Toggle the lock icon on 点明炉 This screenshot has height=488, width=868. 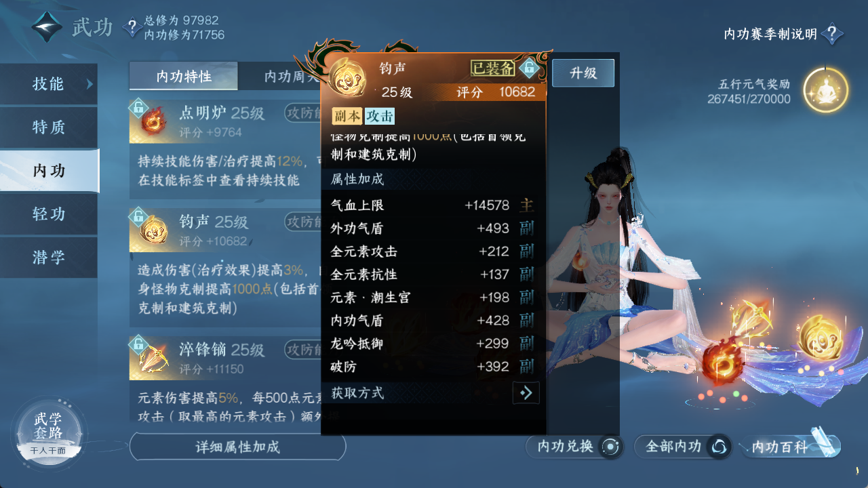138,107
